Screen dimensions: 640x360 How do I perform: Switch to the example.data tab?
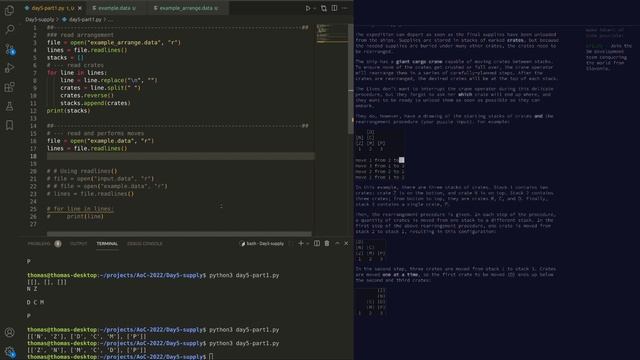tap(115, 8)
